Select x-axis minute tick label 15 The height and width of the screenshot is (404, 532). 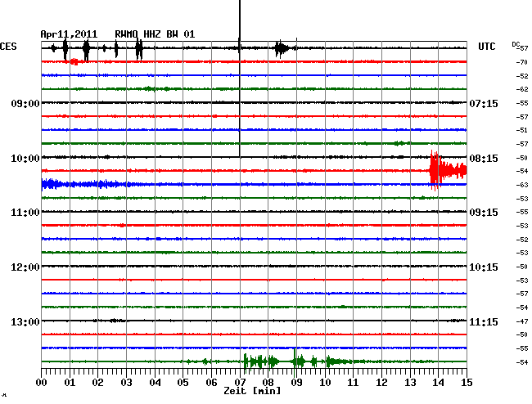467,383
